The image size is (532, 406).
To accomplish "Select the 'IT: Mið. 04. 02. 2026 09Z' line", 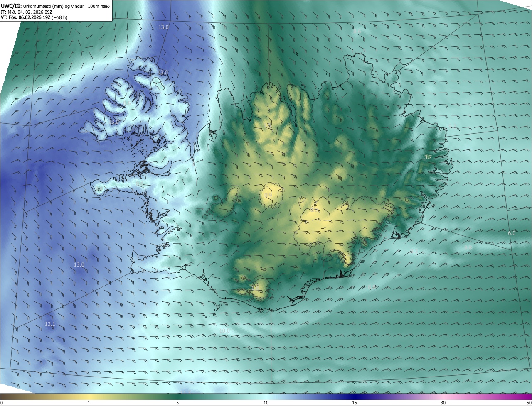I will pyautogui.click(x=26, y=12).
